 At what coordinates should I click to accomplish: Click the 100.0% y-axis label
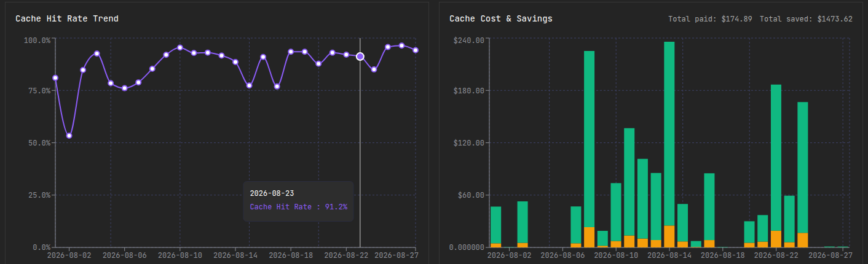[x=37, y=40]
